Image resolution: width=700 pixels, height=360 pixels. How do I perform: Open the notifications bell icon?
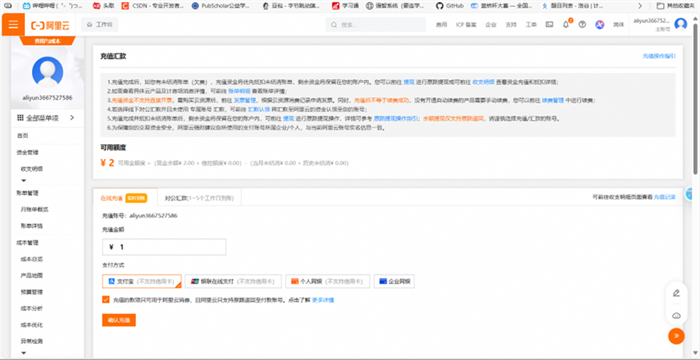(566, 25)
